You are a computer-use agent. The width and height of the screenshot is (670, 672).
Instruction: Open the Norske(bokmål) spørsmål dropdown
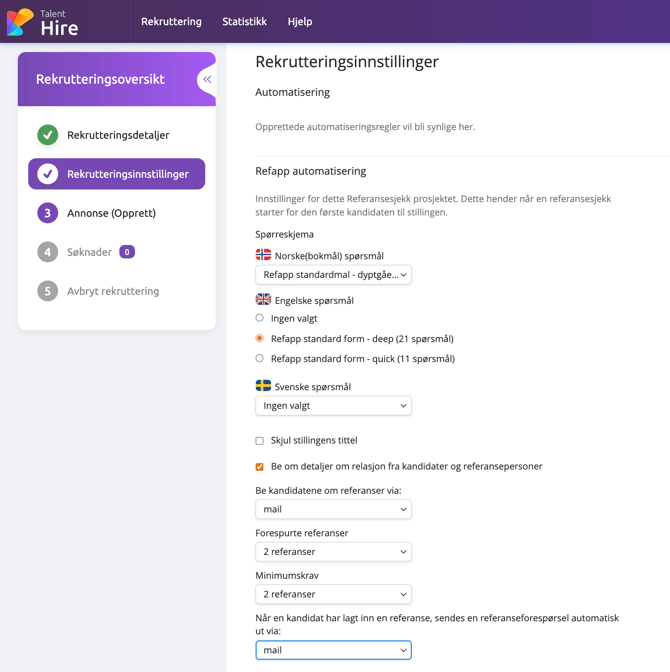333,274
